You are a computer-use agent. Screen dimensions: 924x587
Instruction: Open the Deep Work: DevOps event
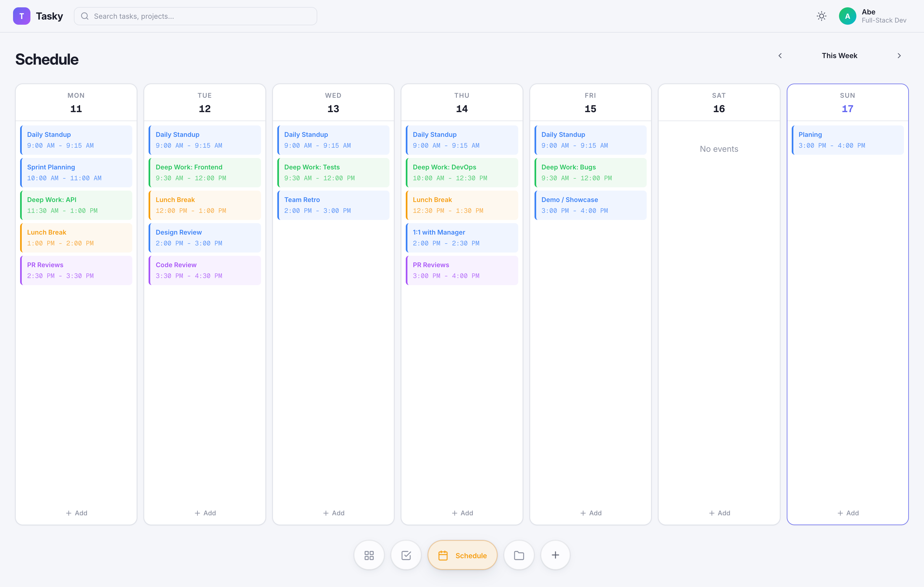462,173
